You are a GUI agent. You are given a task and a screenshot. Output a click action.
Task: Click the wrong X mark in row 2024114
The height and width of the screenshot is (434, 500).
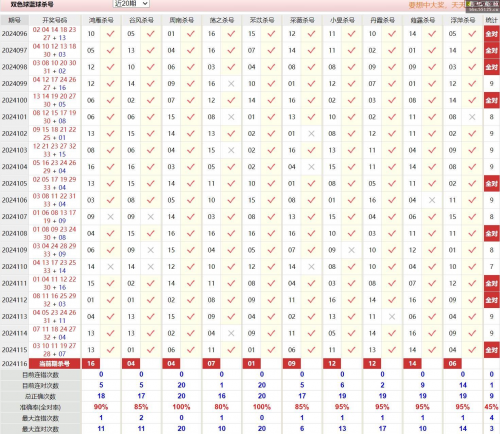tap(231, 333)
